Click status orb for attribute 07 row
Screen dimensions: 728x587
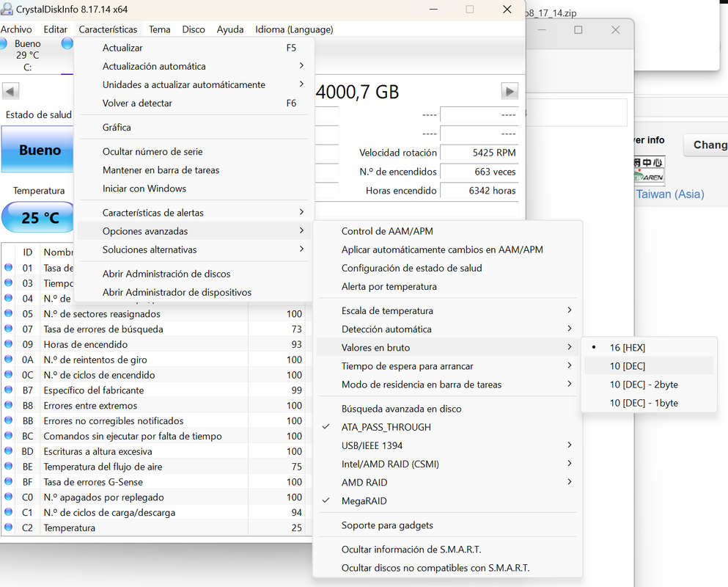(x=8, y=329)
